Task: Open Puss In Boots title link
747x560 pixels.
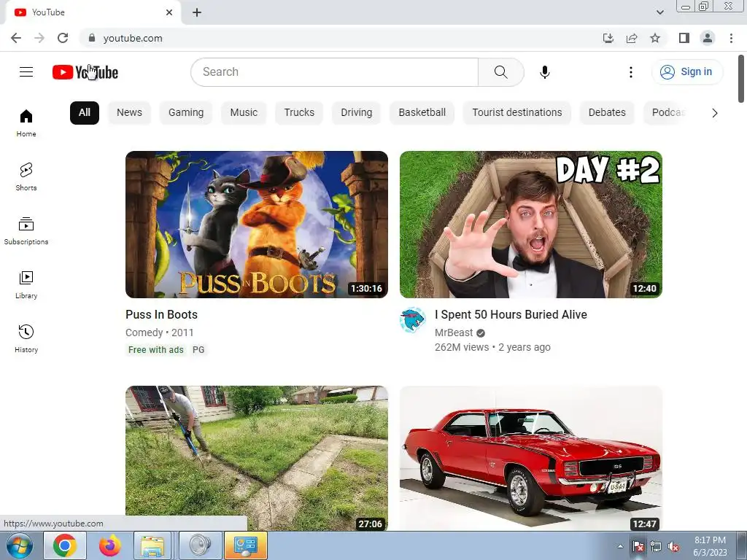Action: (161, 315)
